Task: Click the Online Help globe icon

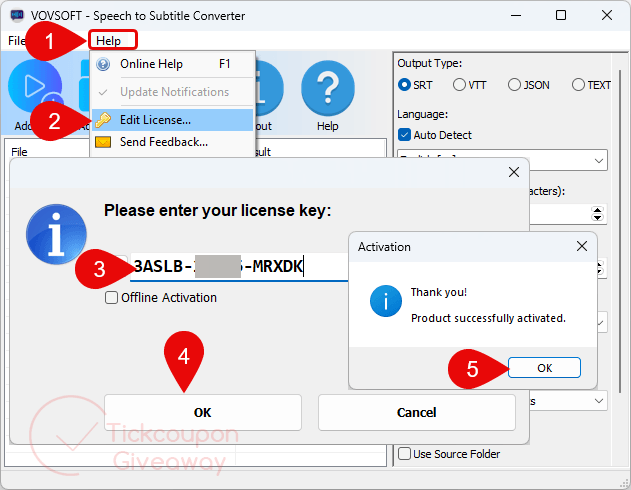Action: pos(103,64)
